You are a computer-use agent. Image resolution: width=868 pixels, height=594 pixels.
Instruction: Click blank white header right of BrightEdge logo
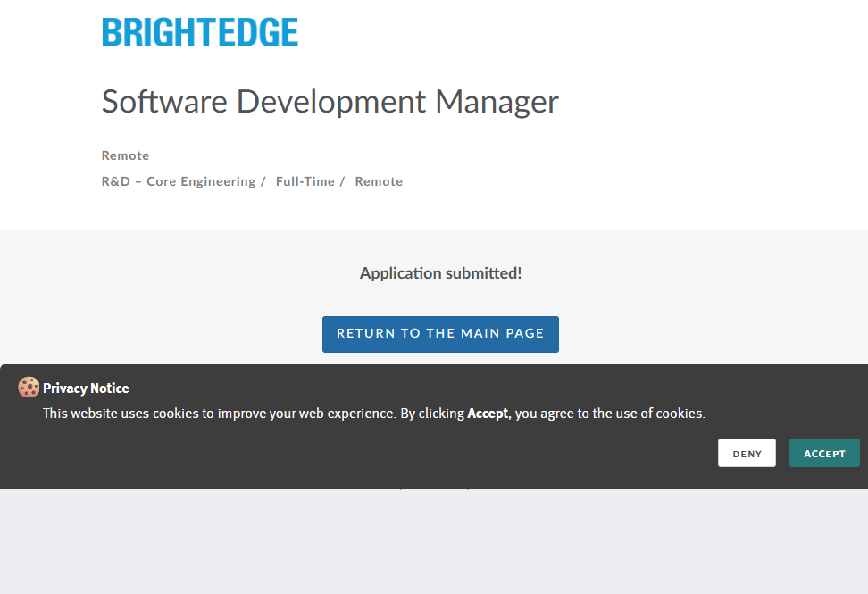pos(580,32)
